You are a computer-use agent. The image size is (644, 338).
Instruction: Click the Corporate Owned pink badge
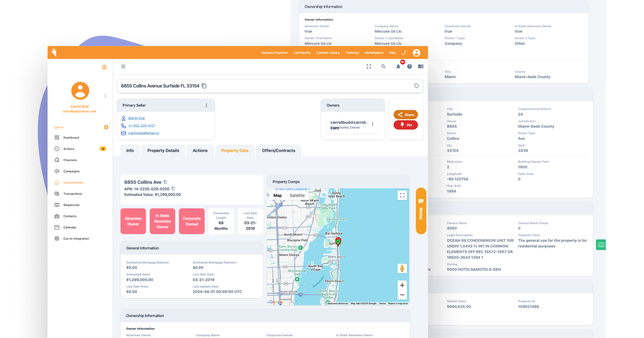click(x=192, y=221)
